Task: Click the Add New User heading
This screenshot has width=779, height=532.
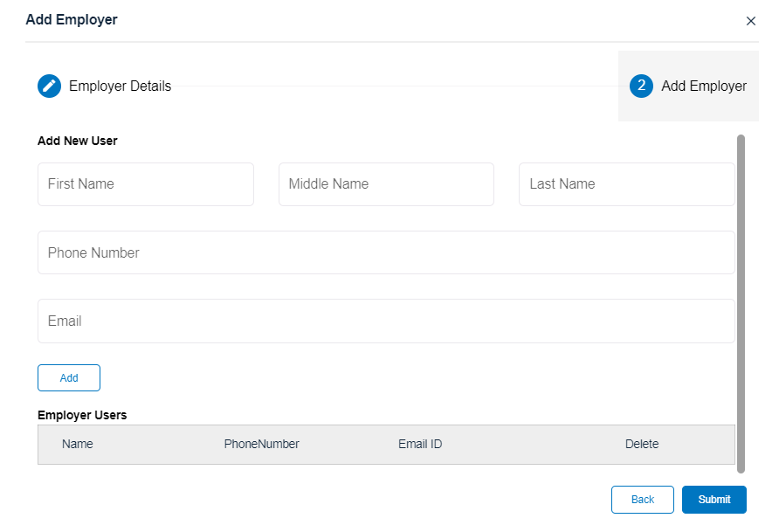Action: 78,141
